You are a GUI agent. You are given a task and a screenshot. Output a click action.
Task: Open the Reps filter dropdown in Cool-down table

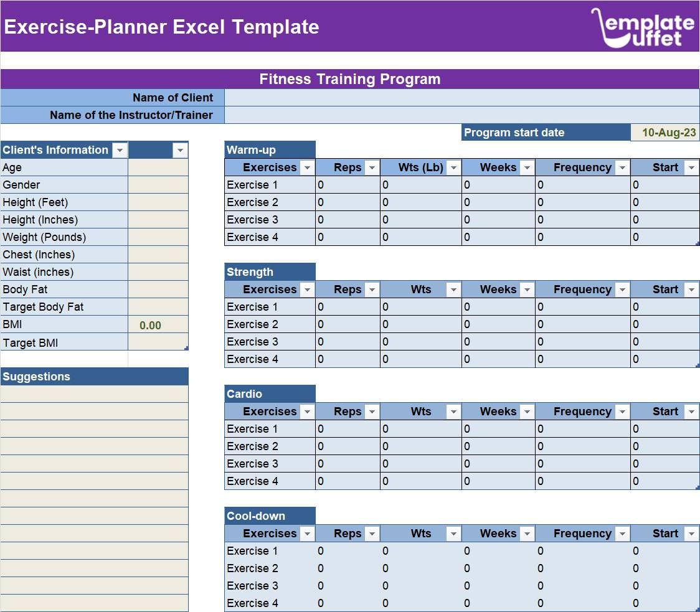point(372,533)
